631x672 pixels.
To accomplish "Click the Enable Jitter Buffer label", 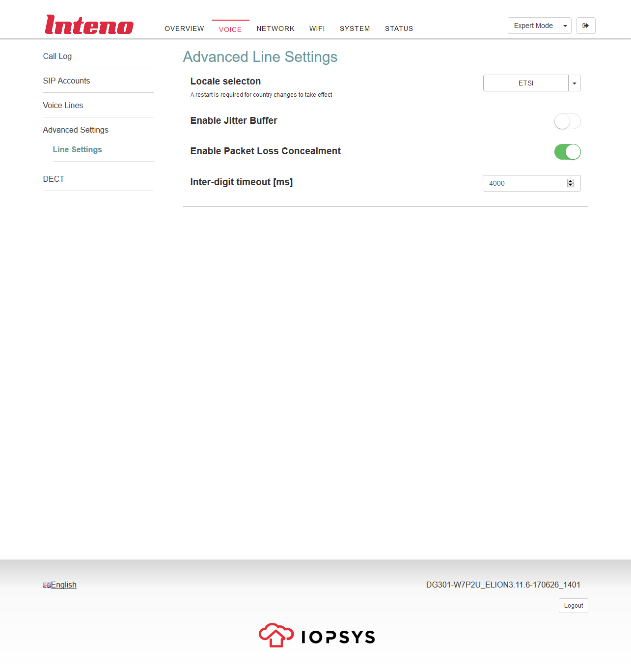I will click(x=234, y=120).
